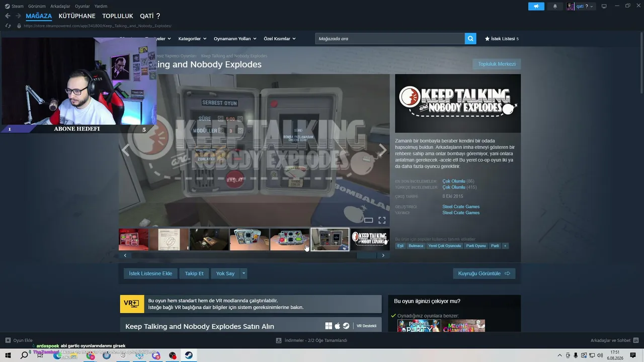Open the Steel Crate Games publisher link

click(461, 213)
